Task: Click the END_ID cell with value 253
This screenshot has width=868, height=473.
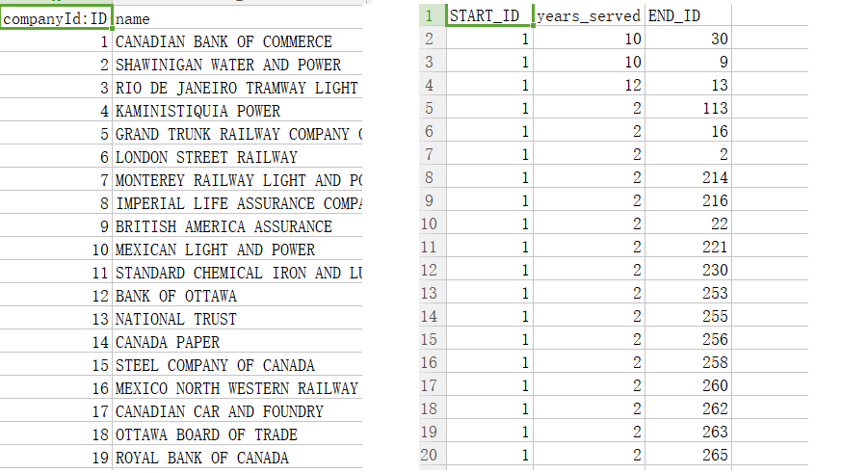Action: tap(688, 293)
